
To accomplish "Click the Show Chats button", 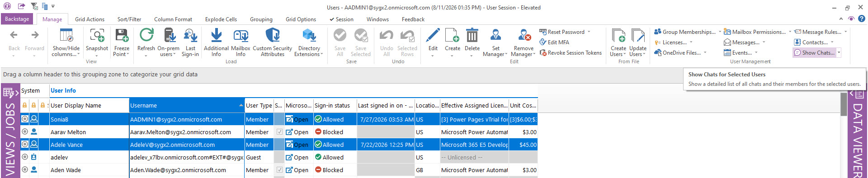I will (814, 53).
